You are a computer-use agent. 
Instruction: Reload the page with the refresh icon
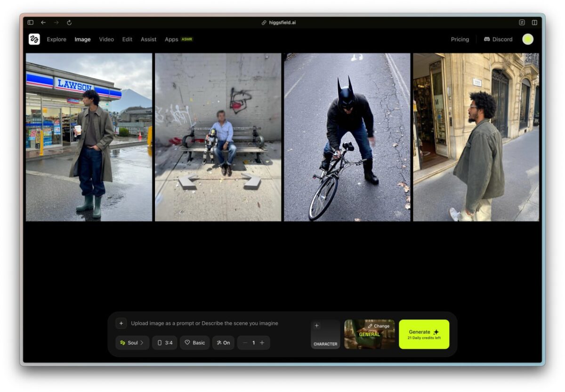coord(69,23)
